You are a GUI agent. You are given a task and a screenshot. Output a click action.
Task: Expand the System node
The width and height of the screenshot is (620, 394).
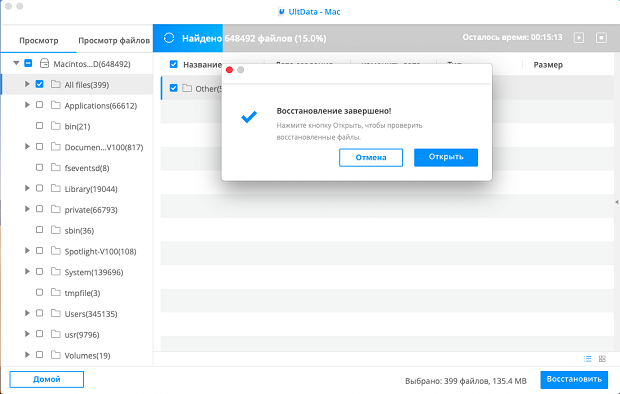point(27,271)
